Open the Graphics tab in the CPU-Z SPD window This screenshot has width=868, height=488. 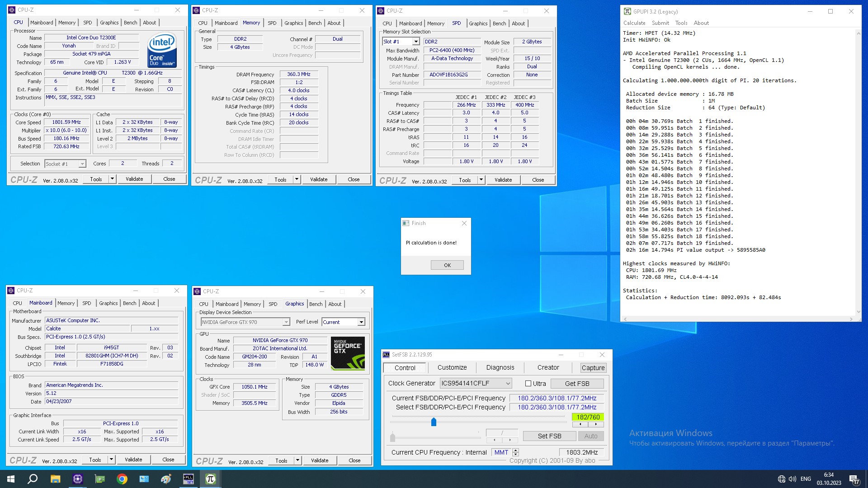(x=478, y=23)
